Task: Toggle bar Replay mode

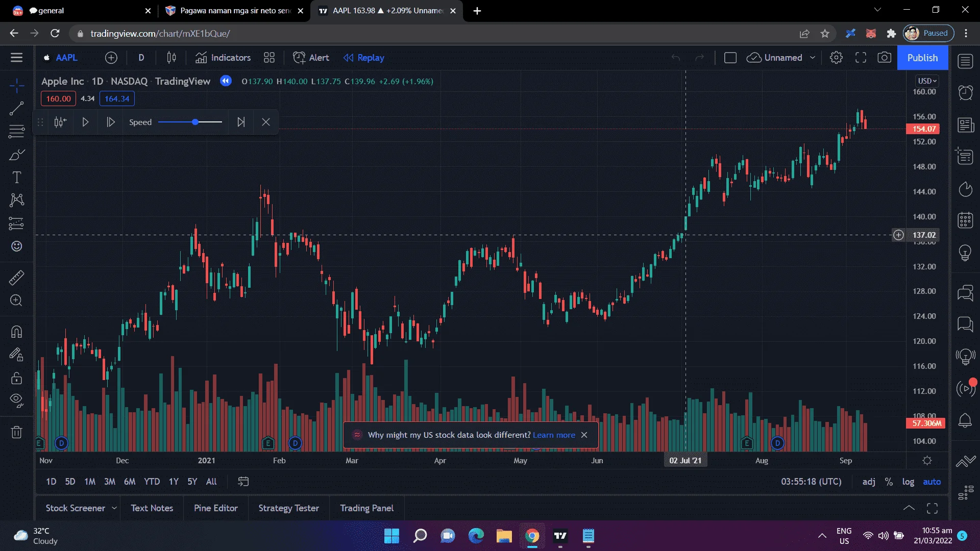Action: (x=364, y=58)
